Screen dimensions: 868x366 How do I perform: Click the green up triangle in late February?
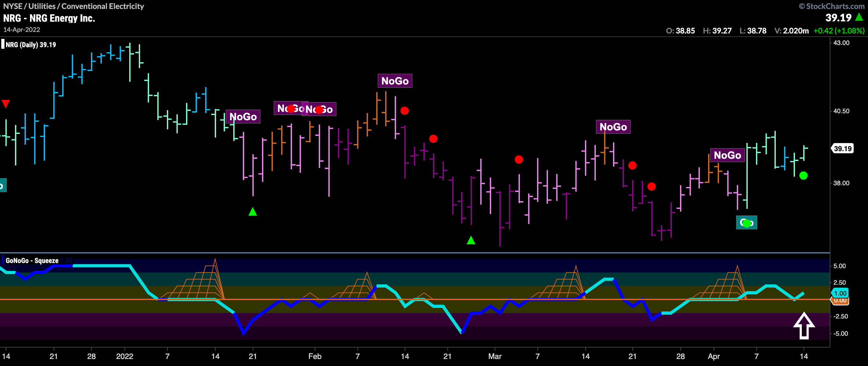pyautogui.click(x=471, y=240)
